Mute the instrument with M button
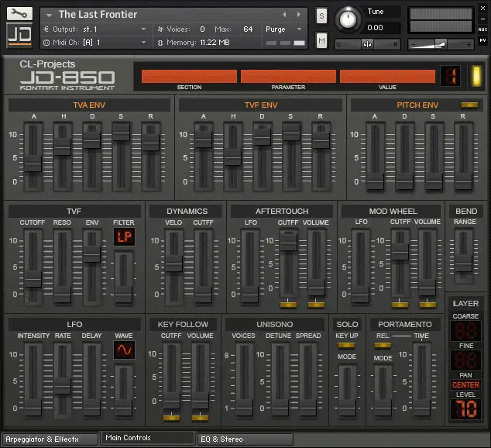The width and height of the screenshot is (491, 448). 321,41
